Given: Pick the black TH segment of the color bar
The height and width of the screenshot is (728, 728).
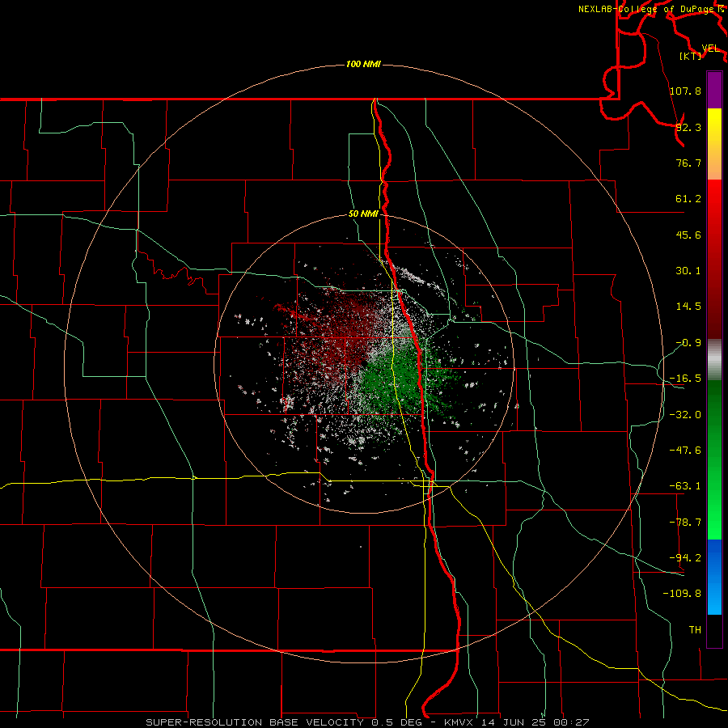Looking at the screenshot, I should coord(714,630).
